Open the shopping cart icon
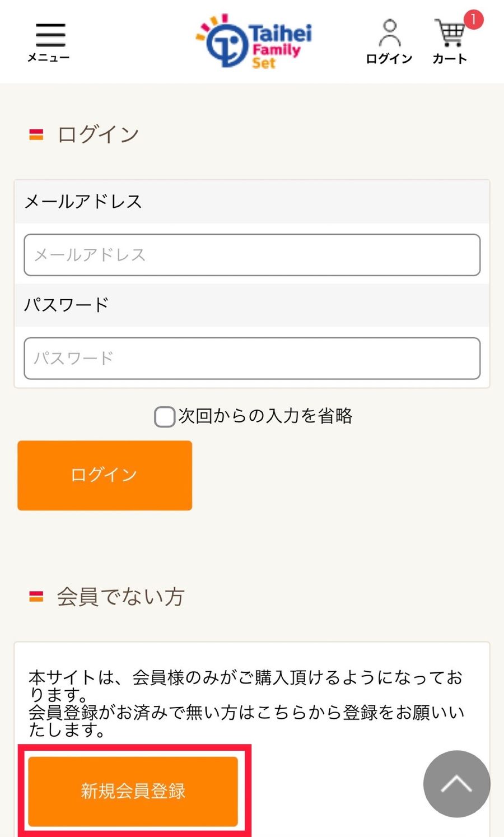504x837 pixels. point(449,34)
